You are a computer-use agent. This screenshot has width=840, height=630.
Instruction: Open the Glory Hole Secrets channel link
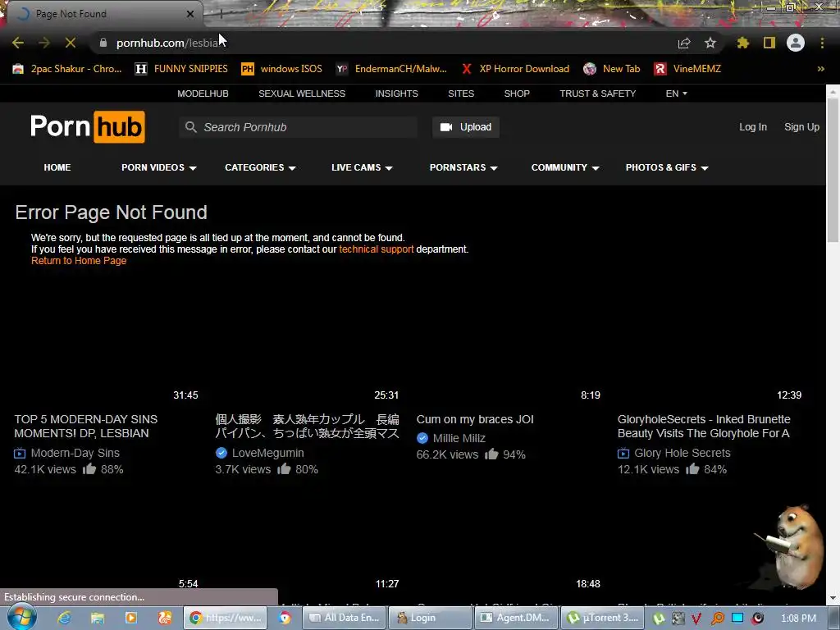pyautogui.click(x=682, y=453)
